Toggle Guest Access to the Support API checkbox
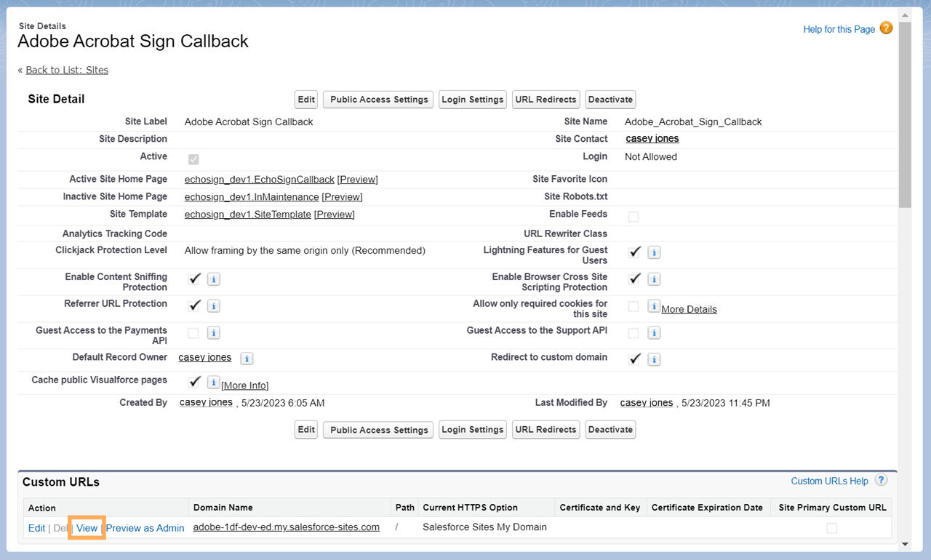Screen dimensions: 931x560 click(x=634, y=333)
